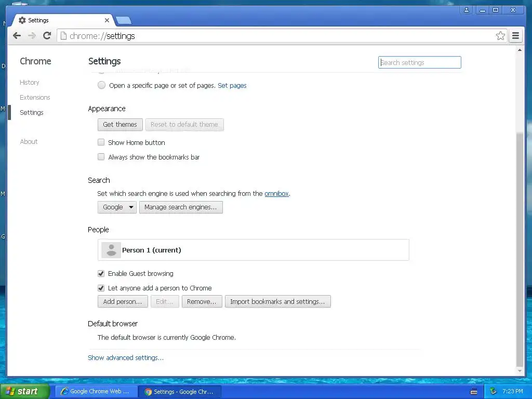532x399 pixels.
Task: Click the Get themes button
Action: (120, 125)
